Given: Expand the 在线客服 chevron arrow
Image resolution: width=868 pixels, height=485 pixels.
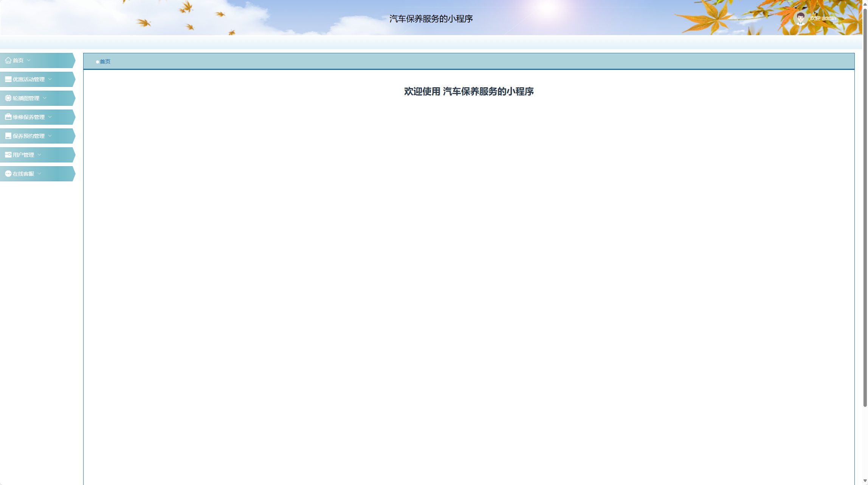Looking at the screenshot, I should 39,174.
